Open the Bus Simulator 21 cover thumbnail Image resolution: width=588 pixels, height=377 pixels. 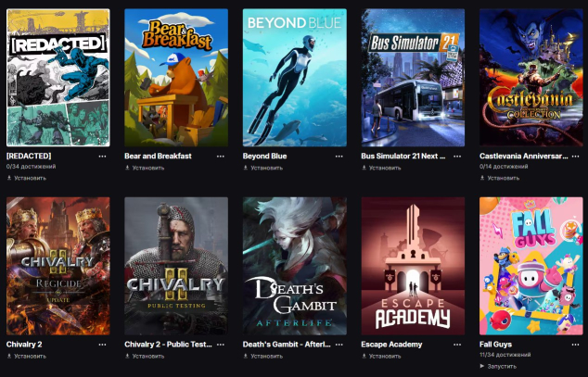[x=413, y=78]
